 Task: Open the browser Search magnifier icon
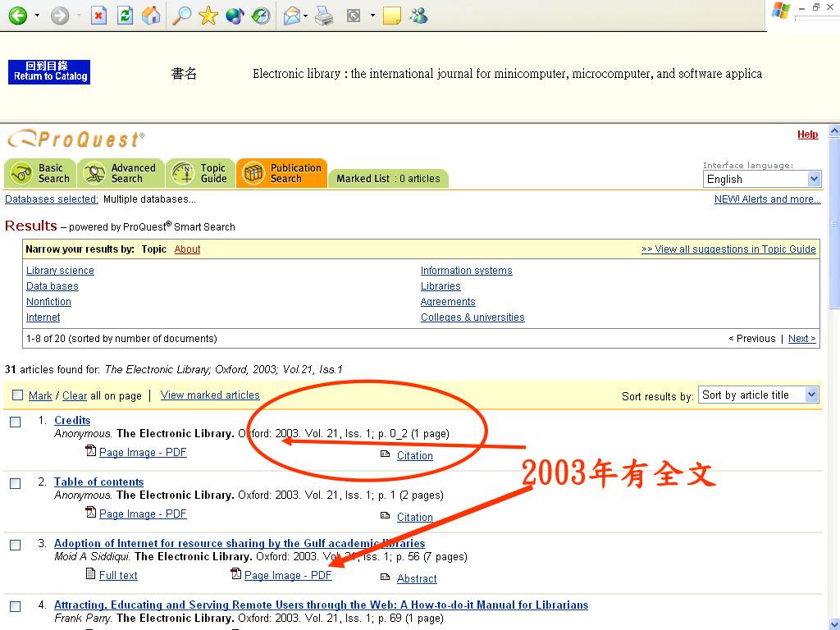point(181,16)
